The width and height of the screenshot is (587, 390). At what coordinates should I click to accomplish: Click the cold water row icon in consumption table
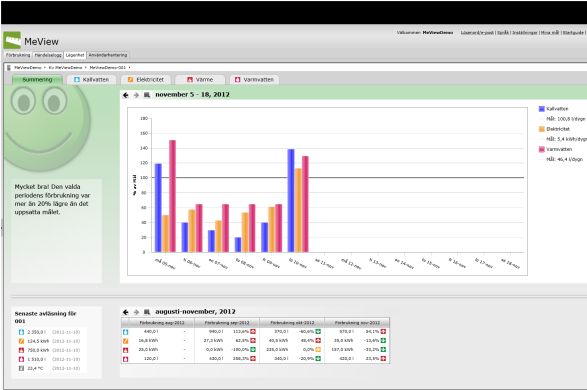[x=125, y=332]
